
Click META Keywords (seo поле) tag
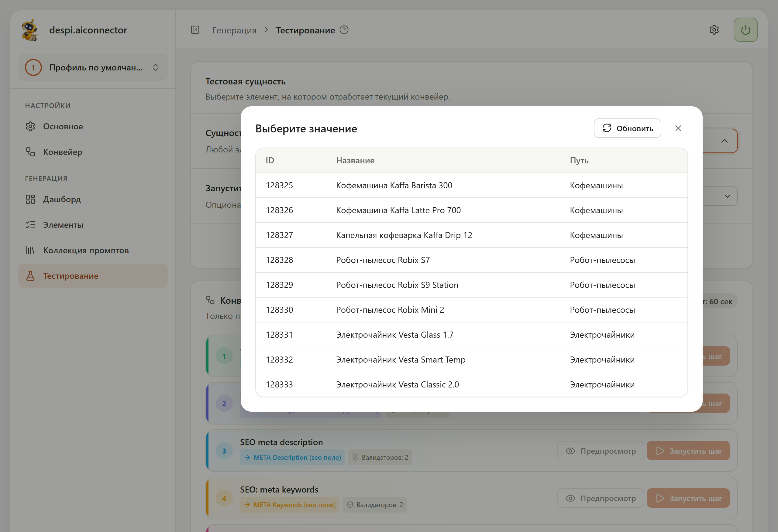[x=290, y=505]
